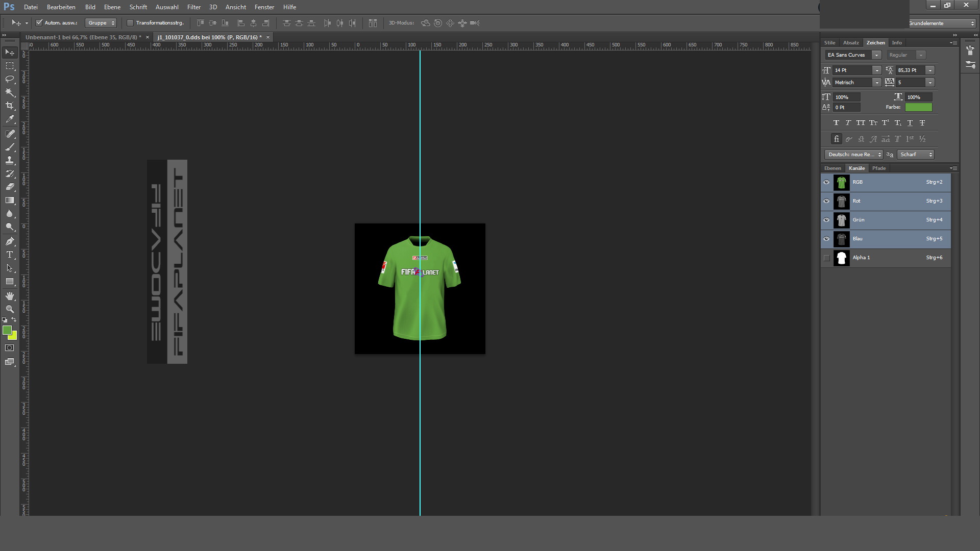Open the Deutsch language dropdown

click(853, 155)
